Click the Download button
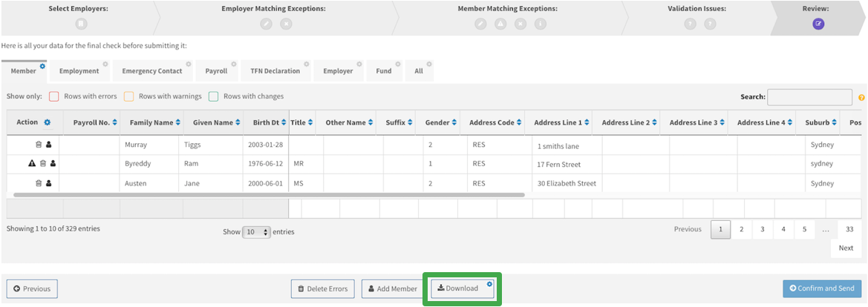This screenshot has height=307, width=868. click(463, 288)
